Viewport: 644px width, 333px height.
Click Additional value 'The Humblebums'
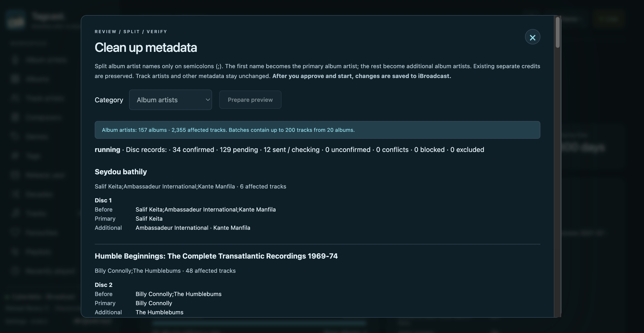click(x=160, y=312)
